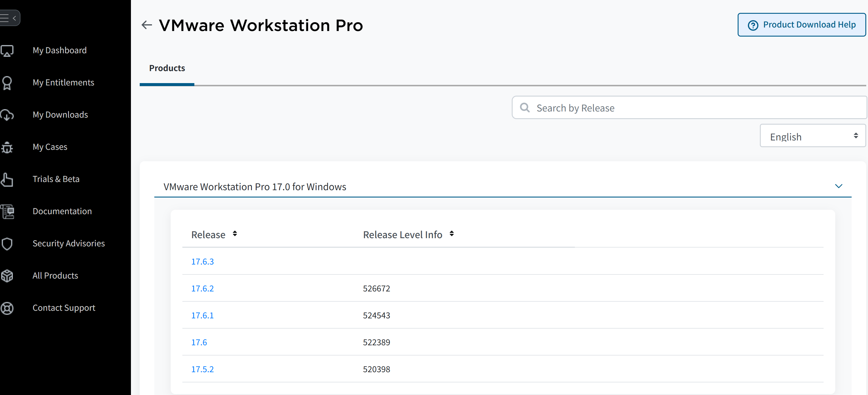Screen dimensions: 868x395
Task: Open Documentation using its sidebar icon
Action: (7, 212)
